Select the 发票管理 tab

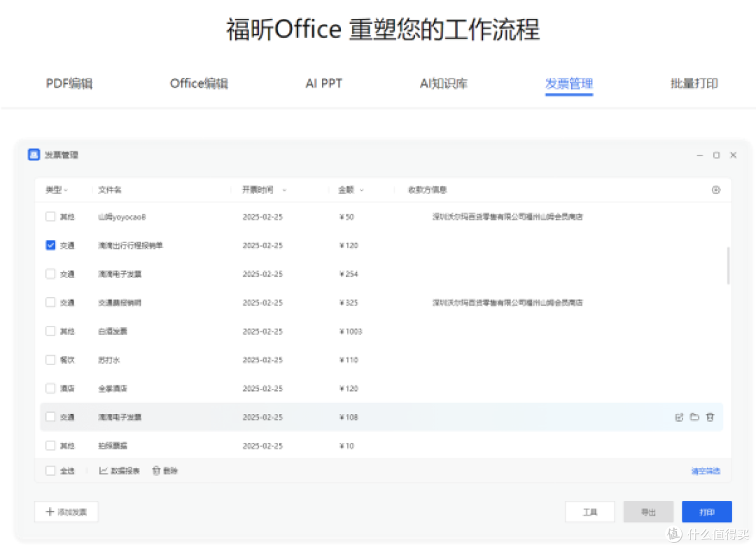pos(569,83)
